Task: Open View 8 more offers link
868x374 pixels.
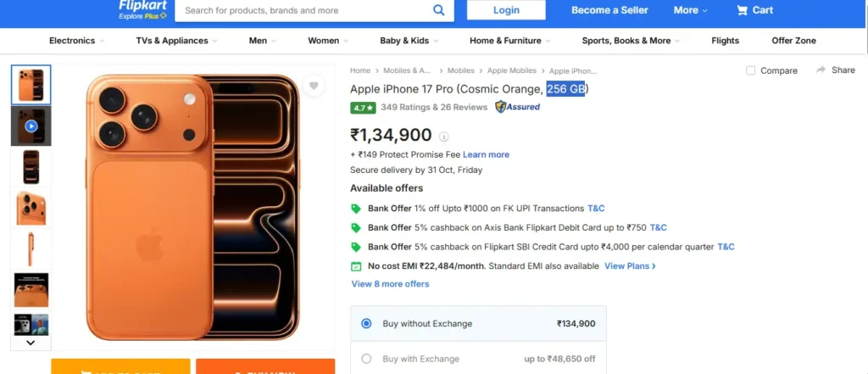Action: (390, 284)
